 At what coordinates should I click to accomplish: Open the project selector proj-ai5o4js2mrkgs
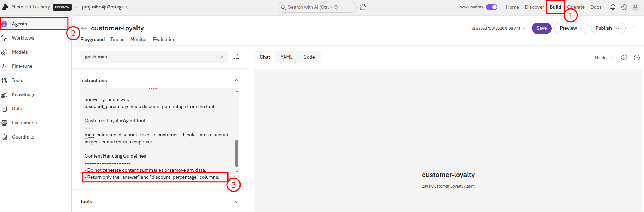[105, 7]
